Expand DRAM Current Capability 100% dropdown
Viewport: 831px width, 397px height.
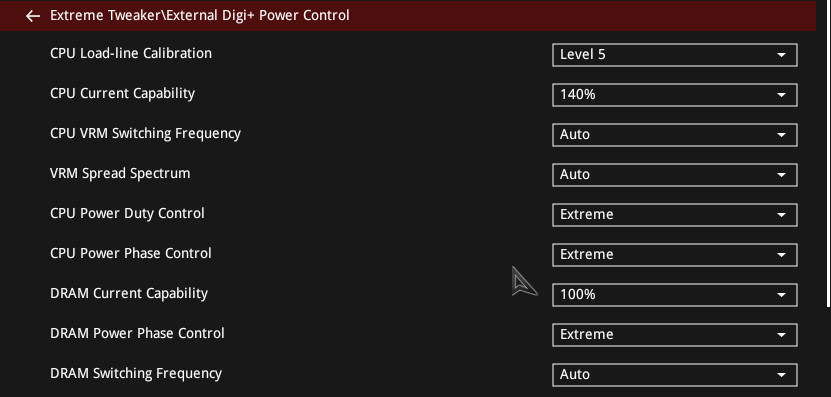pos(675,295)
